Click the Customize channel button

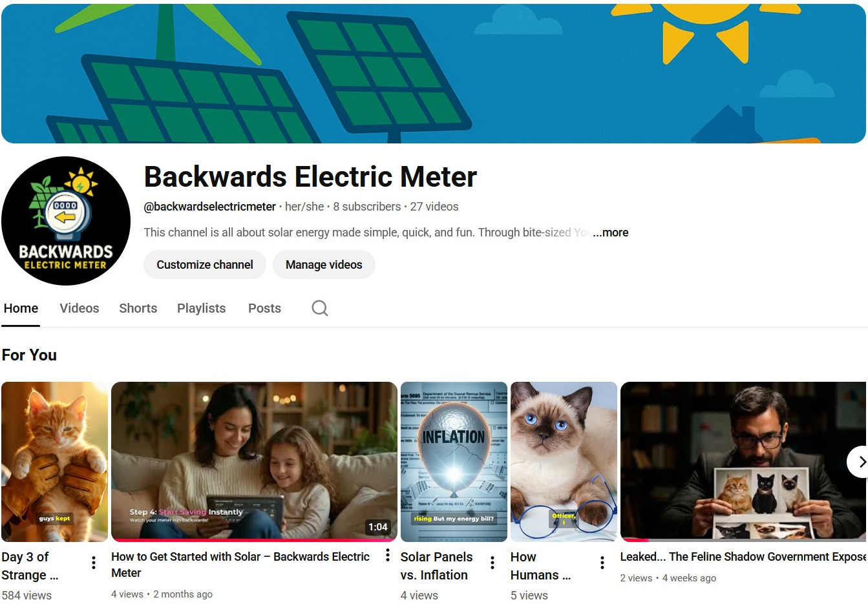click(204, 264)
